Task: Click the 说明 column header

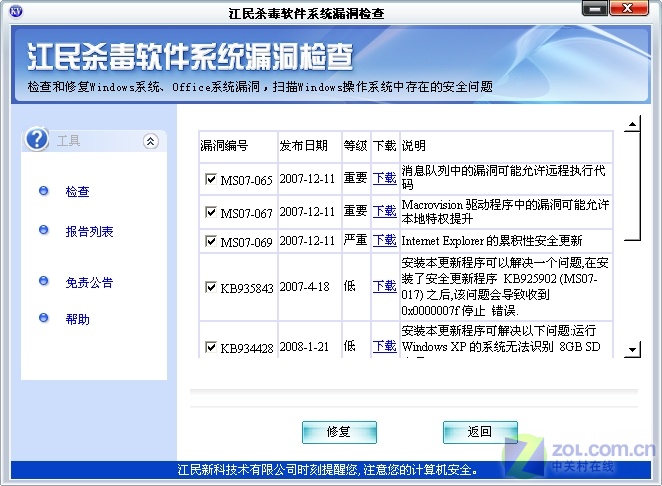Action: [506, 146]
